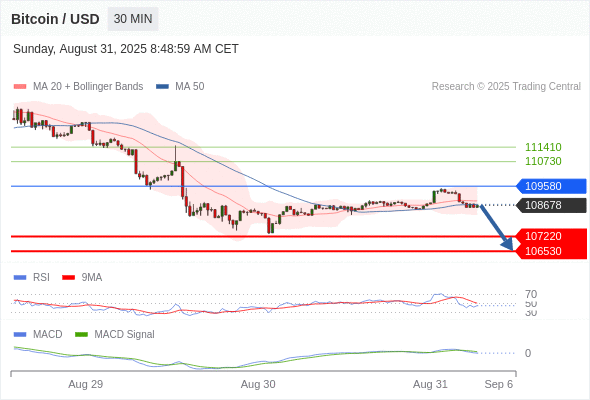Viewport: 590px width, 400px height.
Task: Click the blue downward forecast arrow
Action: 497,228
